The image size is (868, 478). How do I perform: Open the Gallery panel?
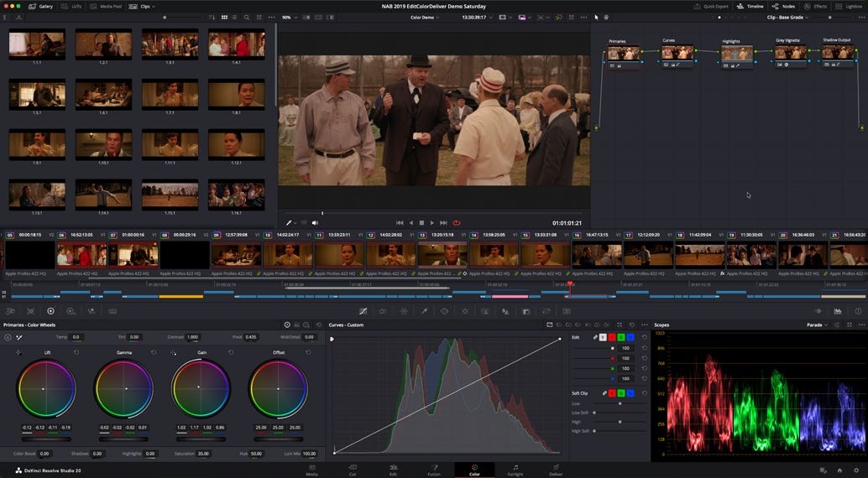(41, 6)
